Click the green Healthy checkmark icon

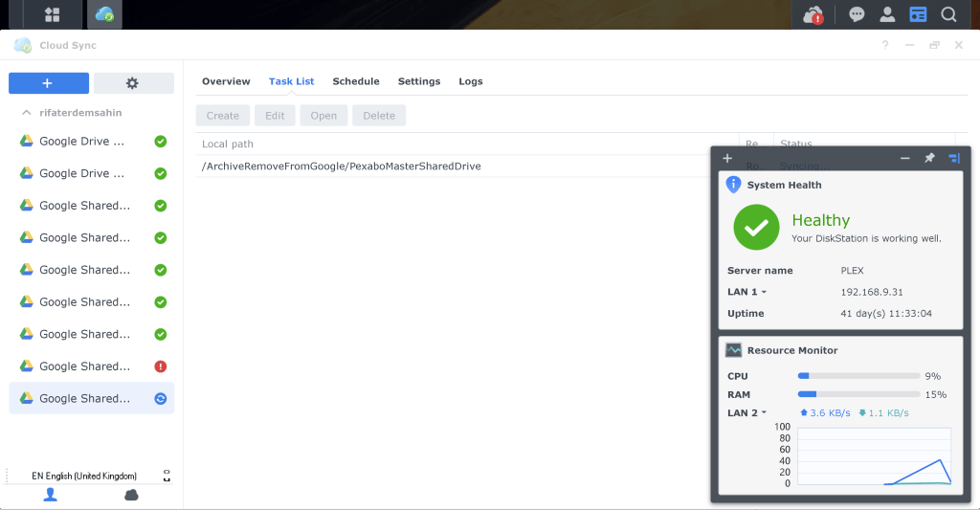pyautogui.click(x=756, y=227)
